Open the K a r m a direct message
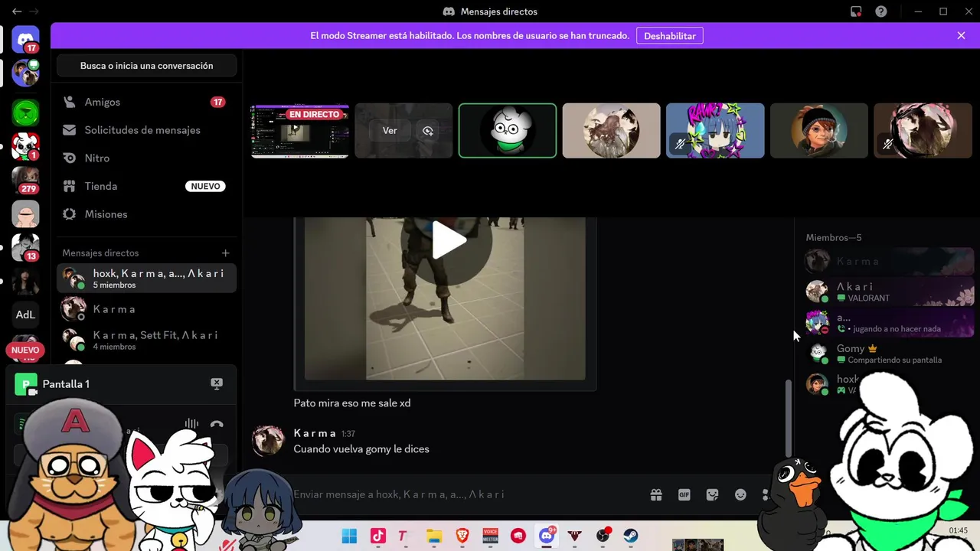The width and height of the screenshot is (980, 551). 146,309
